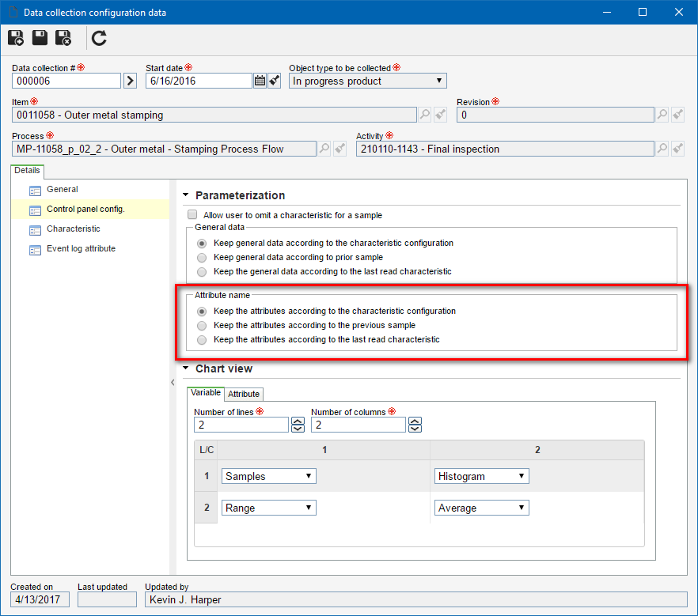Click the Revision search magnifier icon
The width and height of the screenshot is (698, 616).
[662, 115]
